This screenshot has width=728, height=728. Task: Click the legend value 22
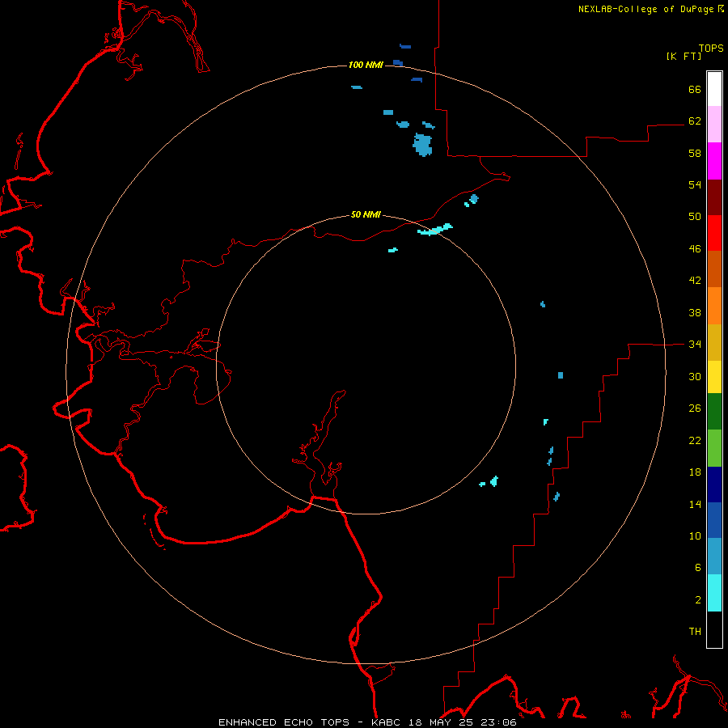(x=695, y=440)
